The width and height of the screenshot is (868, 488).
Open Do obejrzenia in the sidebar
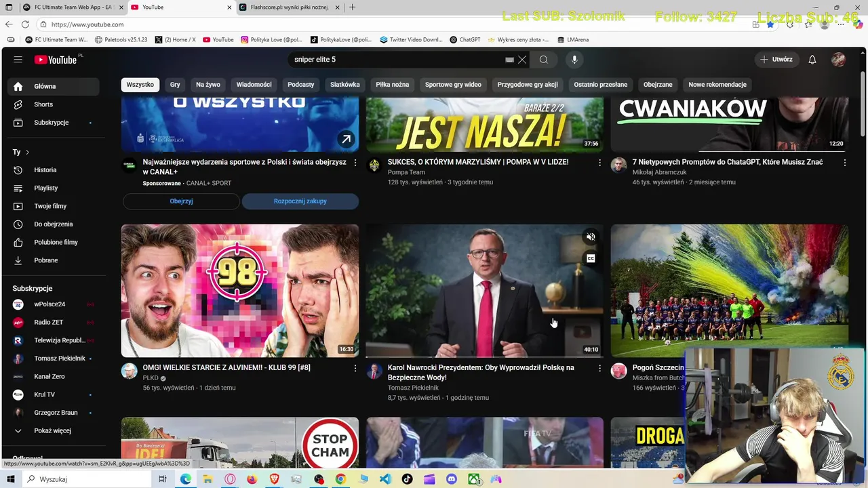click(x=54, y=224)
